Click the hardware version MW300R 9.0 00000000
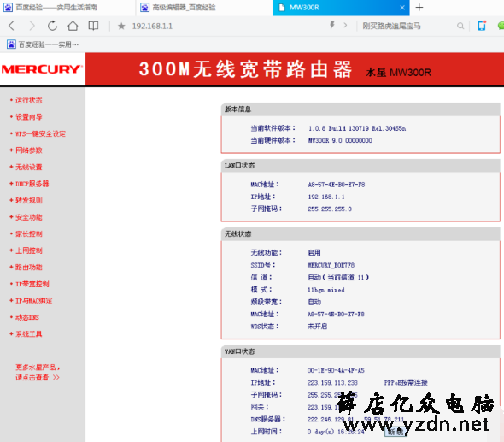Image resolution: width=504 pixels, height=442 pixels. 340,140
